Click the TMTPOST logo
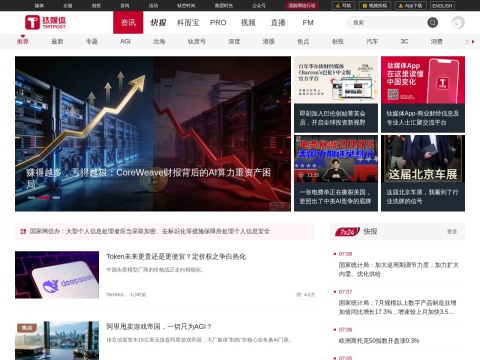The image size is (480, 360). 45,22
